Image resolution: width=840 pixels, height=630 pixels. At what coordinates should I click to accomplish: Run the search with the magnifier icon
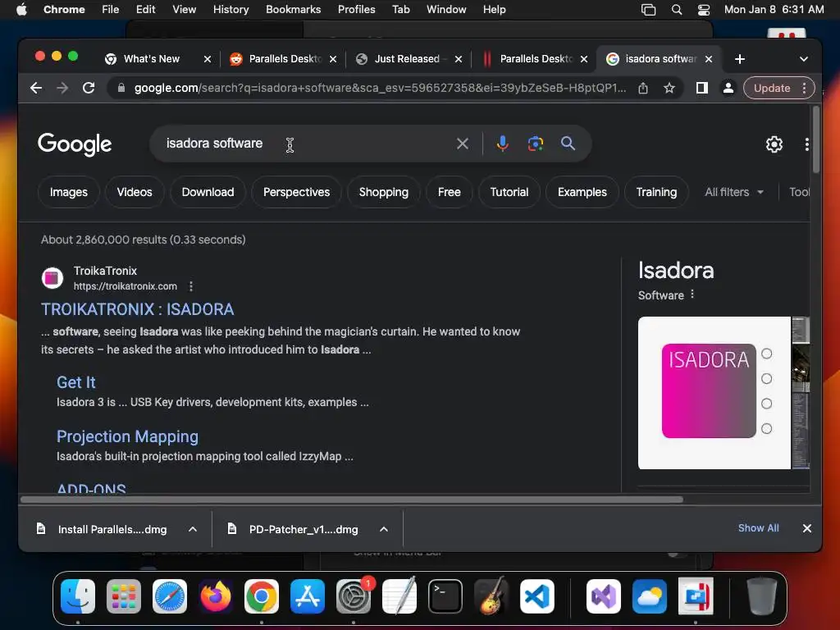[568, 143]
